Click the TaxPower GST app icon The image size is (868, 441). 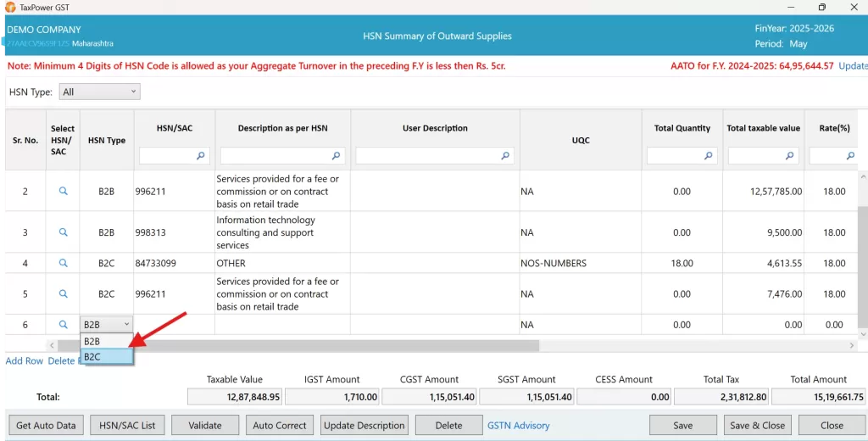point(10,7)
